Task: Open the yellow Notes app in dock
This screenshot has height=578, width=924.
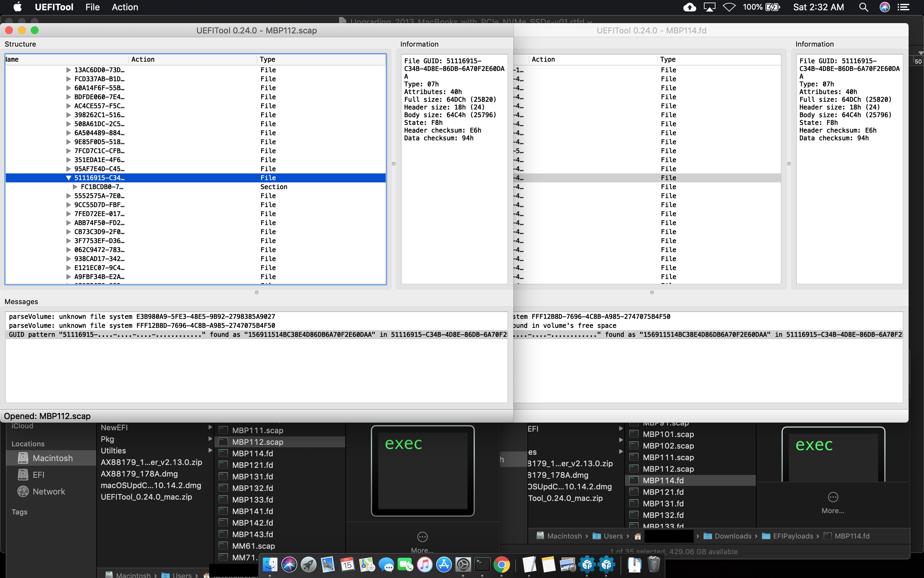Action: (548, 564)
